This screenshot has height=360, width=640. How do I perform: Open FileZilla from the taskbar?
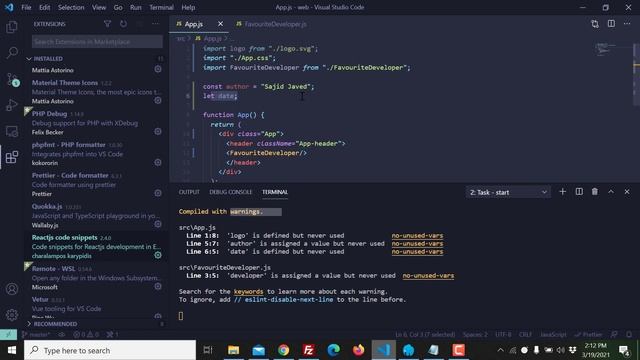click(309, 350)
